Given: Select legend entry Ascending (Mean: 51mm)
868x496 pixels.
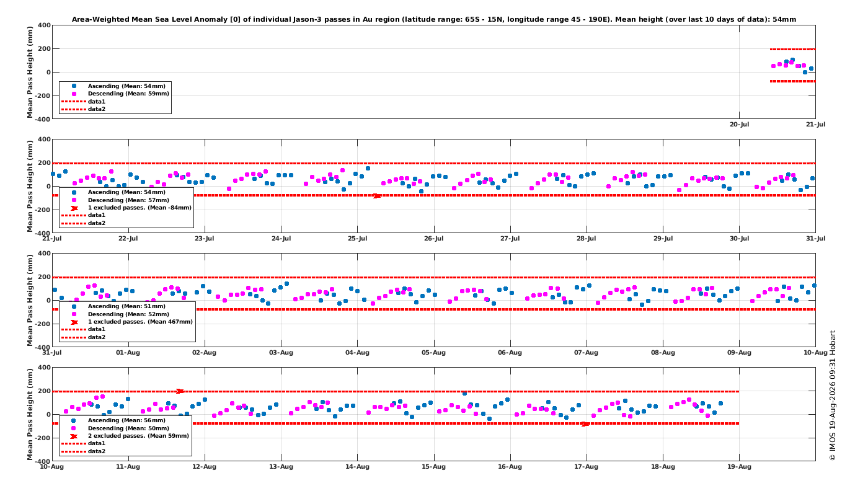Looking at the screenshot, I should pos(126,306).
